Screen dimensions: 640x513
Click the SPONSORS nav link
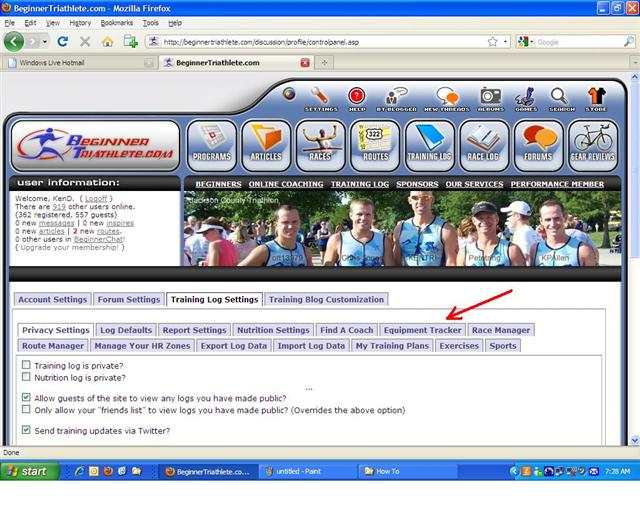coord(417,184)
